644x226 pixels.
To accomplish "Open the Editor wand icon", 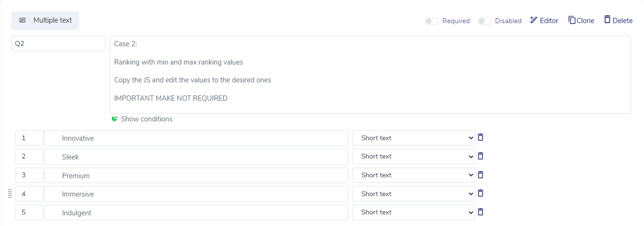I will point(533,20).
